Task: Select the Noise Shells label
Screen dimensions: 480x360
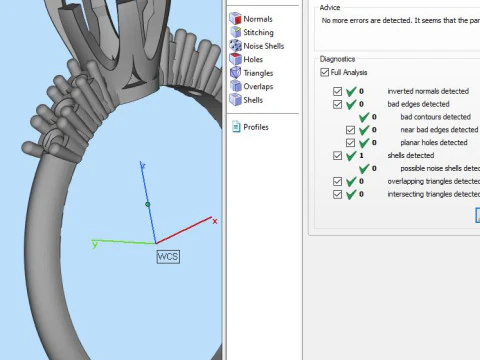Action: tap(264, 46)
